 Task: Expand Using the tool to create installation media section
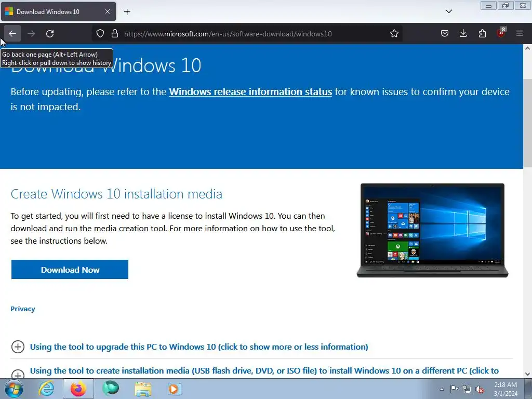tap(264, 371)
